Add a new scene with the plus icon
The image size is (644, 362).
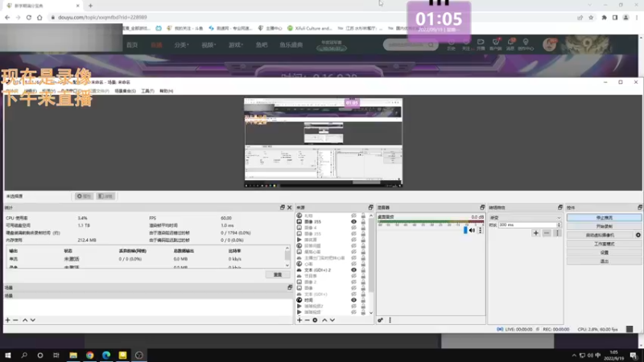(7, 319)
